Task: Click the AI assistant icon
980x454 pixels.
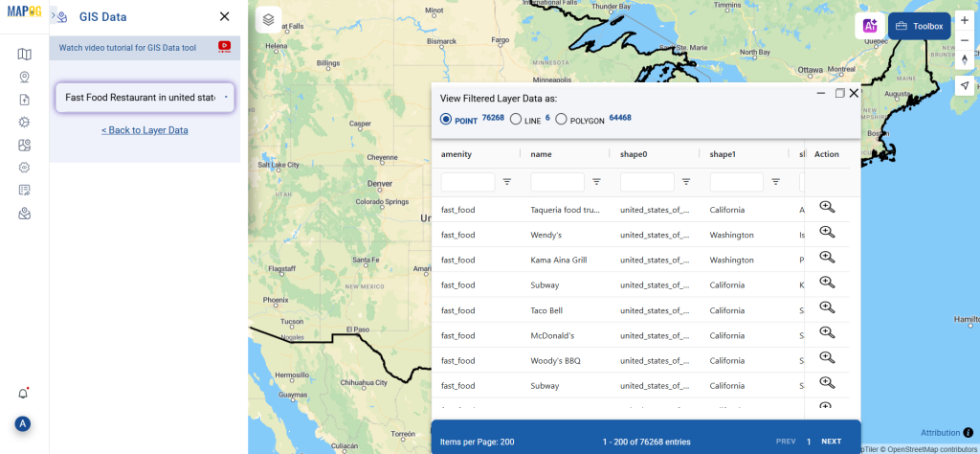Action: [x=870, y=27]
